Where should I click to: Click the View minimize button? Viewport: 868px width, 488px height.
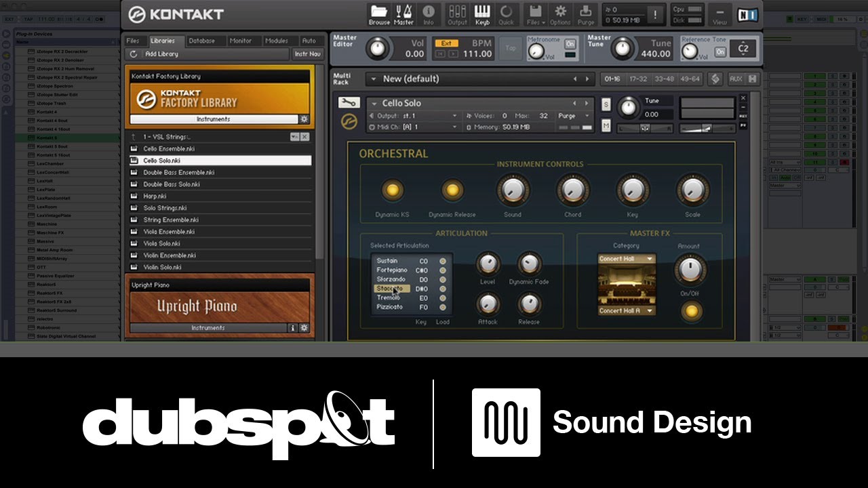tap(720, 14)
